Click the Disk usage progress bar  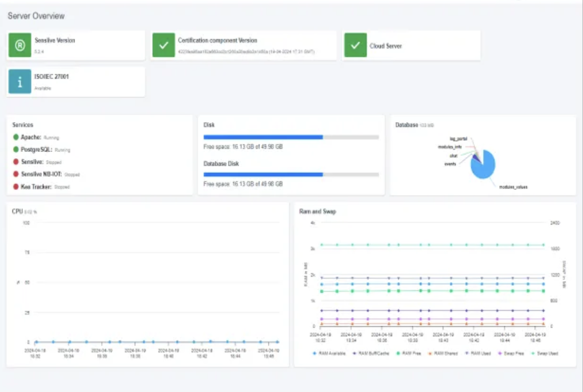pos(291,137)
